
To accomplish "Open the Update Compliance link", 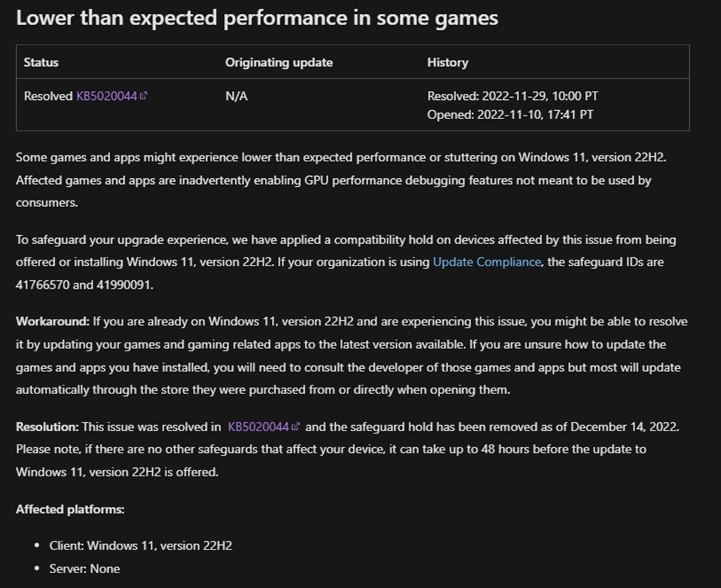I will [x=487, y=262].
